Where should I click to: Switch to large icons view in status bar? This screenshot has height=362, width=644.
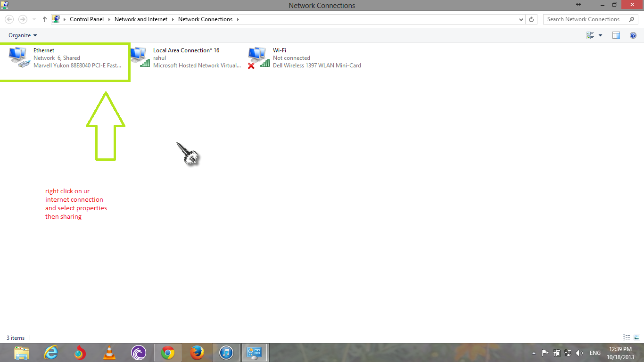pos(636,337)
